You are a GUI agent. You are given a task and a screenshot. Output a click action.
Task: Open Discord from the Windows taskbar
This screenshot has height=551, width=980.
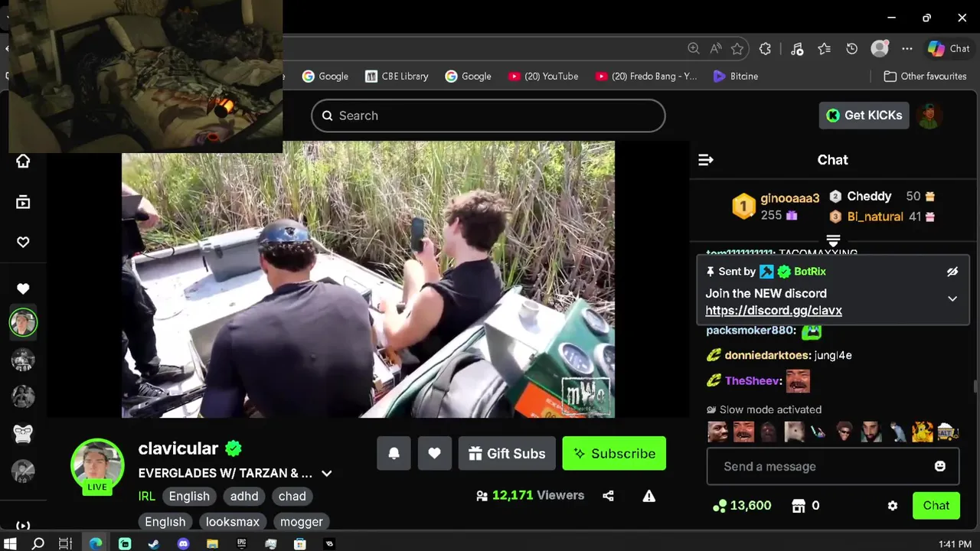point(183,544)
